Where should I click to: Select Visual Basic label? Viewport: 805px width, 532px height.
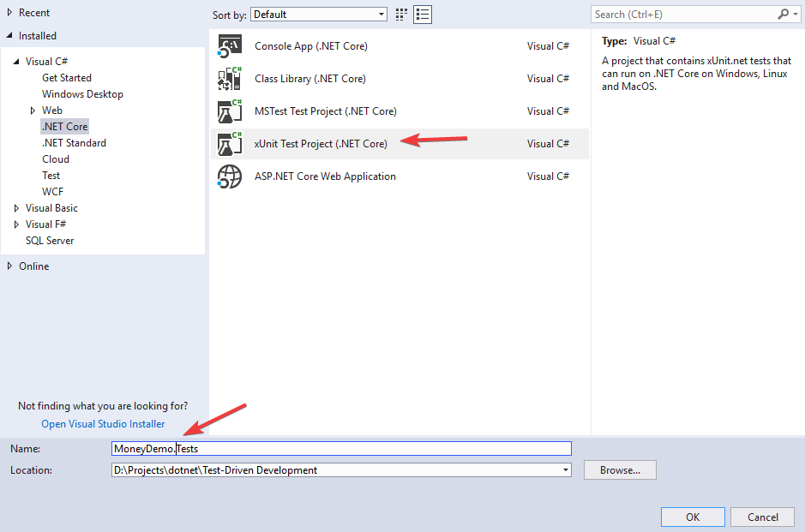(x=51, y=208)
